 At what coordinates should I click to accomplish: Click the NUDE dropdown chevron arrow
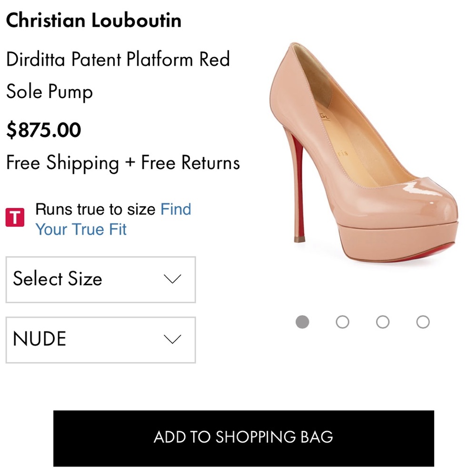(x=172, y=339)
